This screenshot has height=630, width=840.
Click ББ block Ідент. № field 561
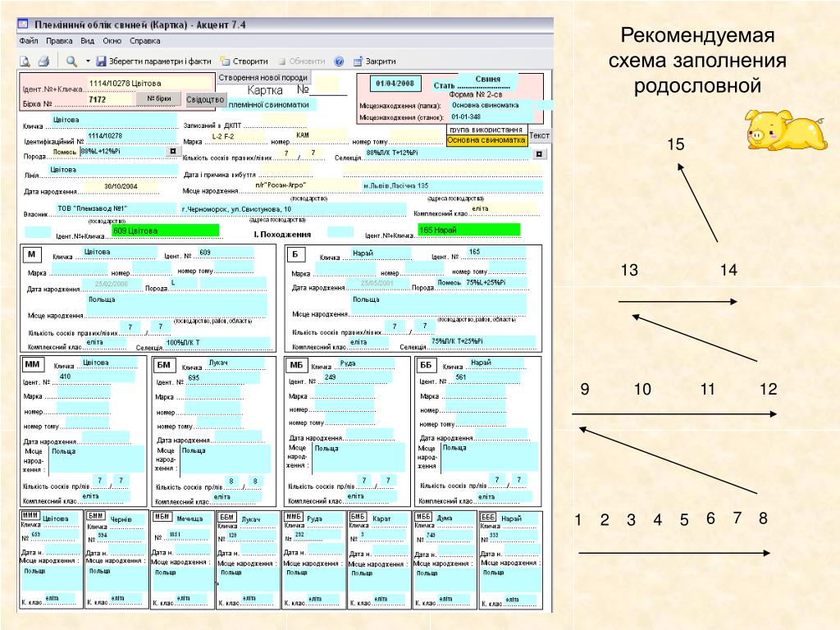(x=486, y=377)
